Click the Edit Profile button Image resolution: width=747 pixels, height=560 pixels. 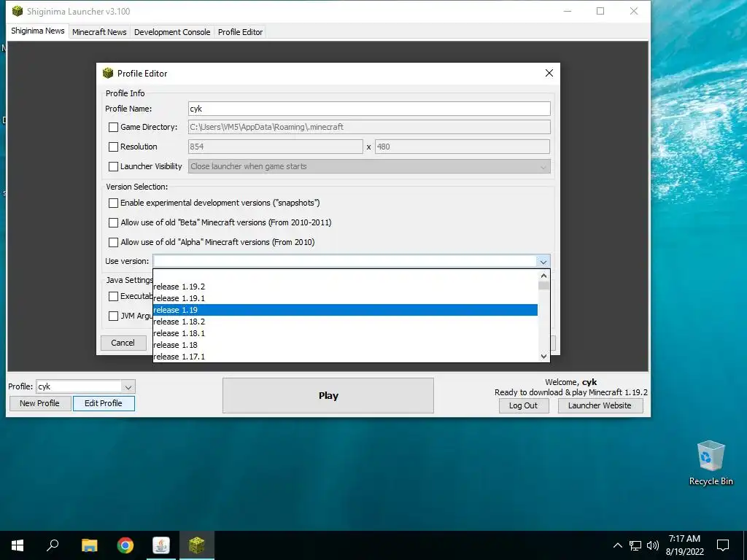click(104, 403)
